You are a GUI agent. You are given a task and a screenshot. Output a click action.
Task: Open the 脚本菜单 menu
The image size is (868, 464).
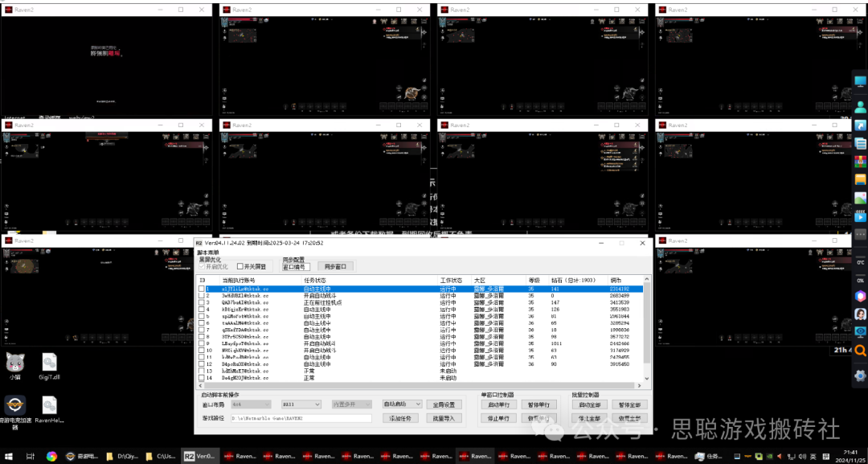coord(210,253)
